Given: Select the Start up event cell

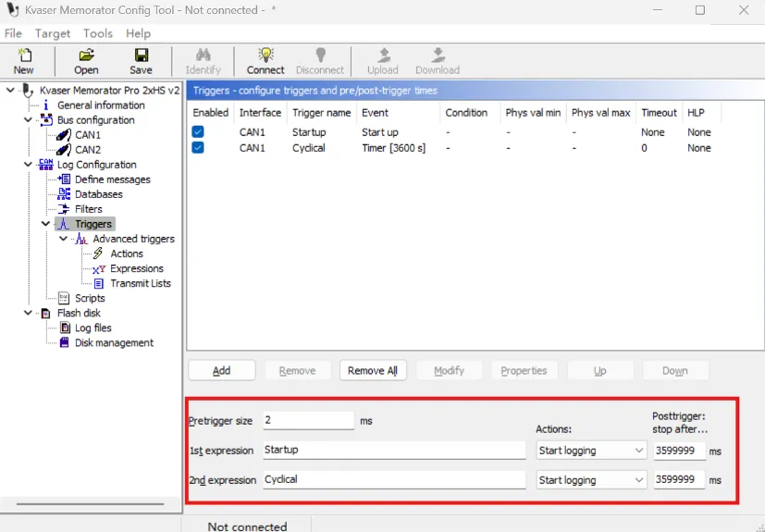Looking at the screenshot, I should pos(380,132).
